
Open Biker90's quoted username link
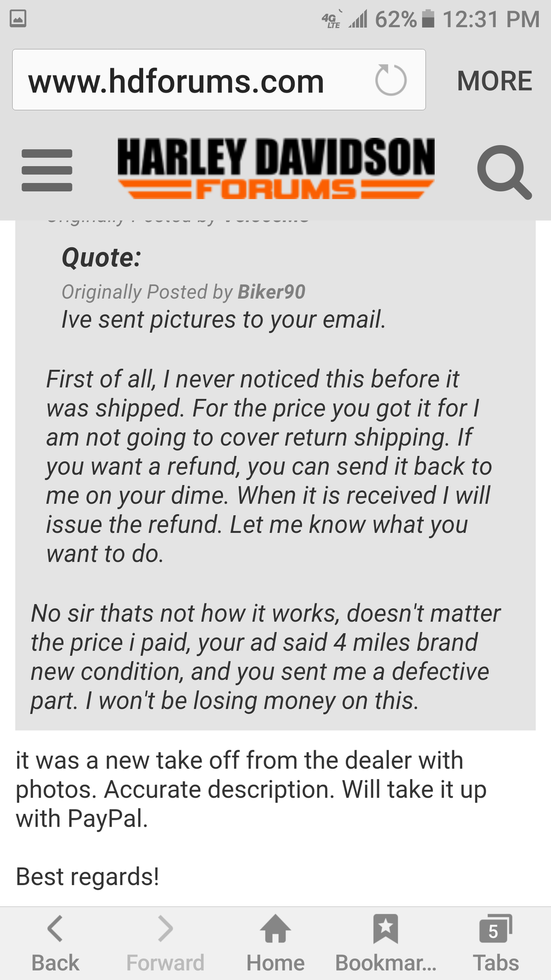(271, 292)
